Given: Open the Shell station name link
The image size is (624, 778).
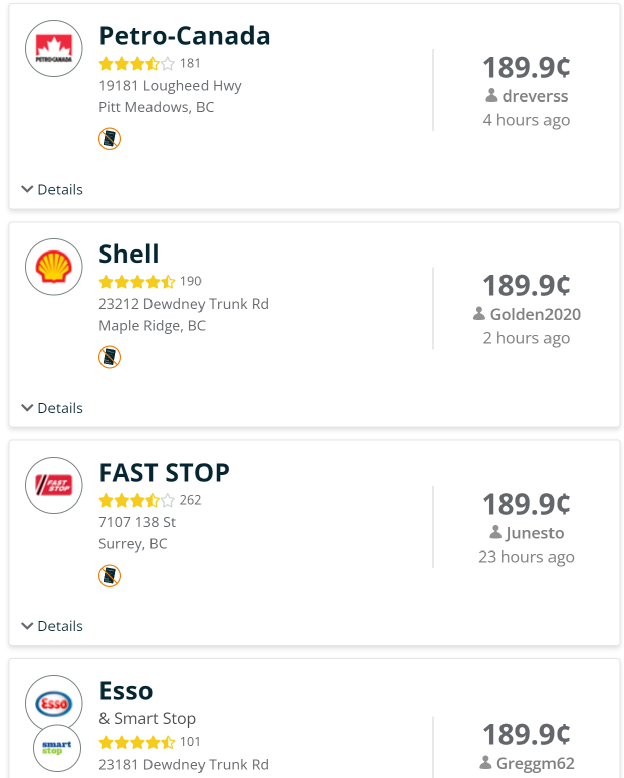Looking at the screenshot, I should pos(129,254).
